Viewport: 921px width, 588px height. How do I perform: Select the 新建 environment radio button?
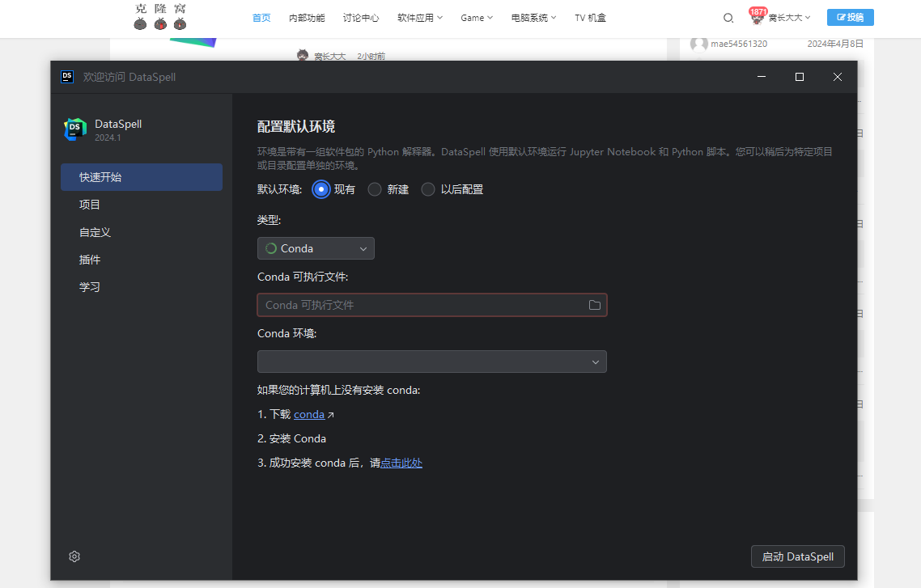click(x=375, y=189)
